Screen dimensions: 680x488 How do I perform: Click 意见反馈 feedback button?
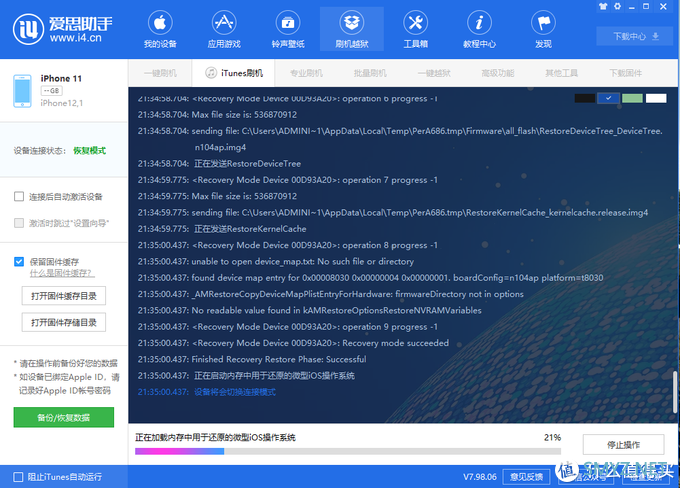click(526, 477)
